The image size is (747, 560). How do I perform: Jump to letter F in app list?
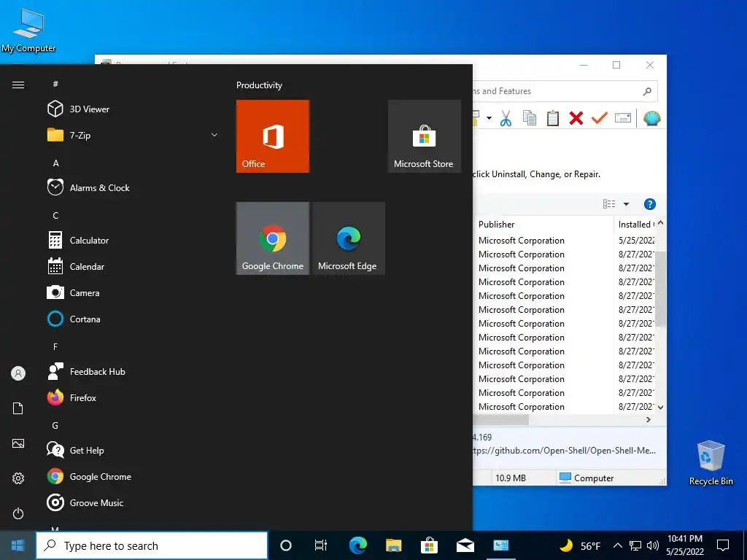tap(55, 346)
